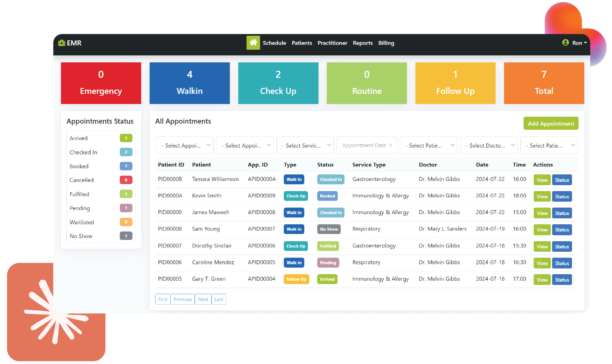Click View for Kevin Smith
This screenshot has height=364, width=612.
point(542,196)
